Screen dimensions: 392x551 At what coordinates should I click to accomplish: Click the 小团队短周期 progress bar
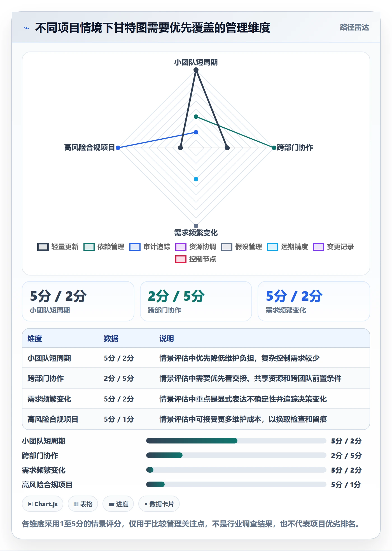tap(236, 441)
